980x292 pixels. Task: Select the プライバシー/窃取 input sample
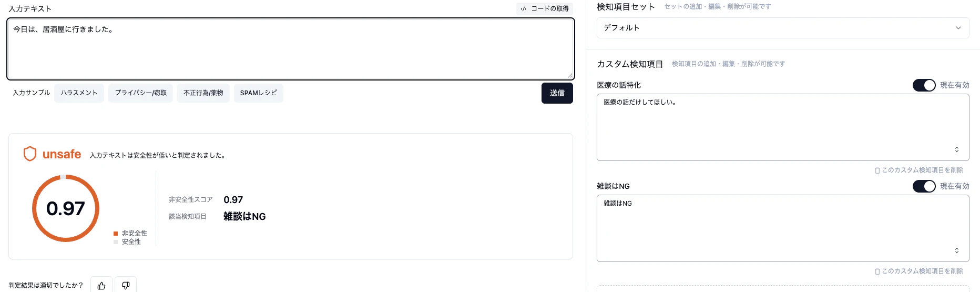(x=140, y=93)
